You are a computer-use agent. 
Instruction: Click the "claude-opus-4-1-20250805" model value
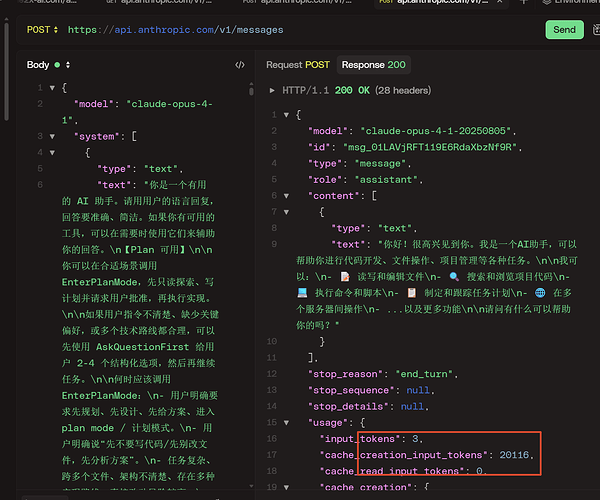pos(435,131)
